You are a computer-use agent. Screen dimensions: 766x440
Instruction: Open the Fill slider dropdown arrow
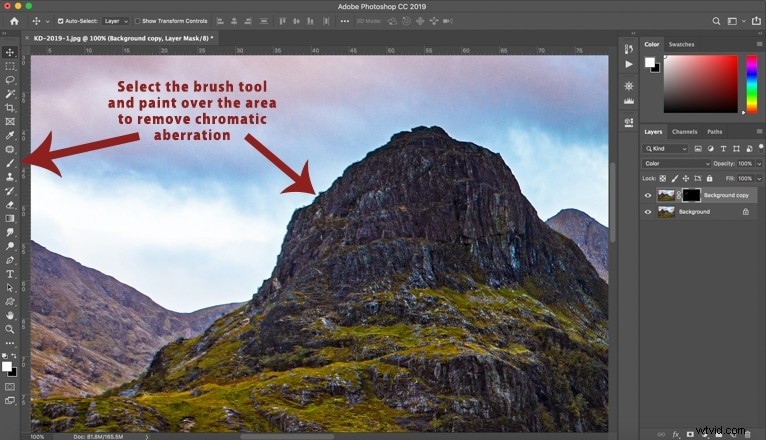[759, 179]
